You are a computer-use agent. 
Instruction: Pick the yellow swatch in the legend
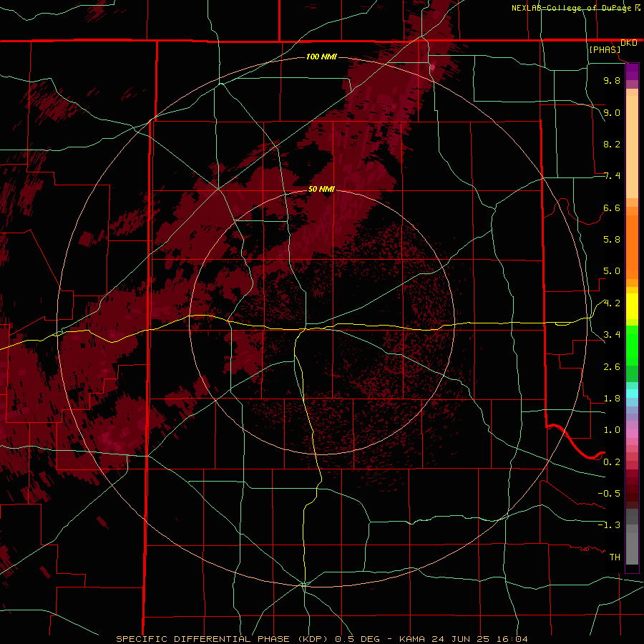tap(632, 306)
